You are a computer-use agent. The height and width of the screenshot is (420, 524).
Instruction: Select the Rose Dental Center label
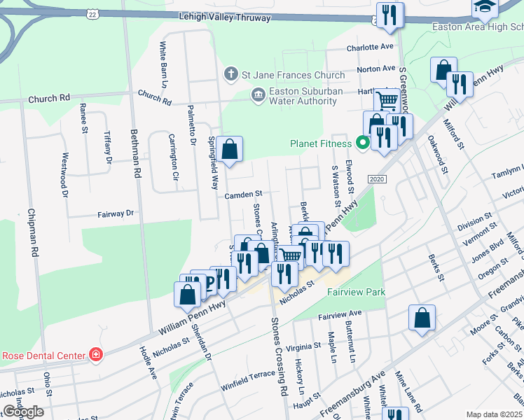pos(43,356)
